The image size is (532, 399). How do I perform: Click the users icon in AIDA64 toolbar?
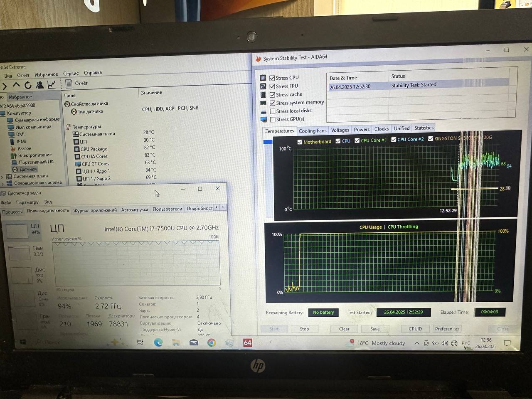coord(40,85)
